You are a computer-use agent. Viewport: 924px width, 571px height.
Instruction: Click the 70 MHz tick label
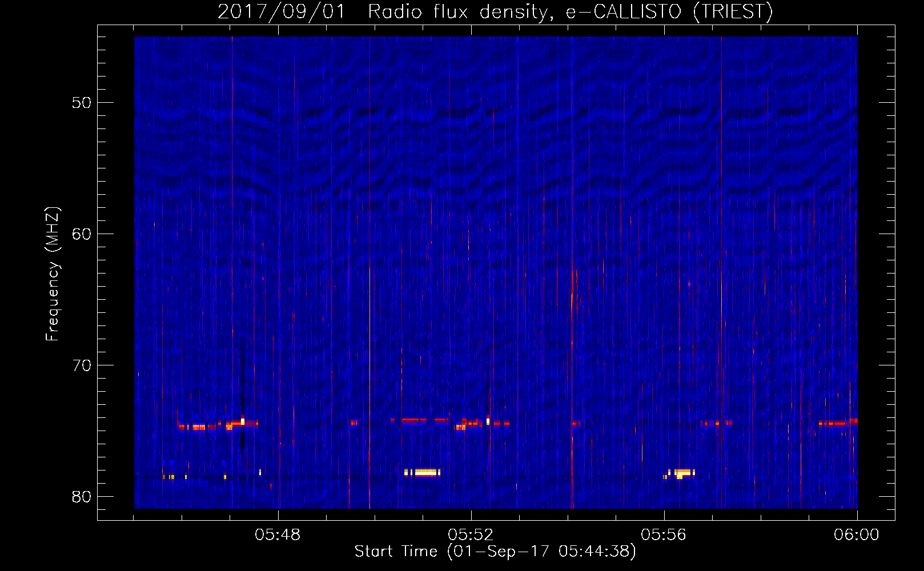coord(82,365)
